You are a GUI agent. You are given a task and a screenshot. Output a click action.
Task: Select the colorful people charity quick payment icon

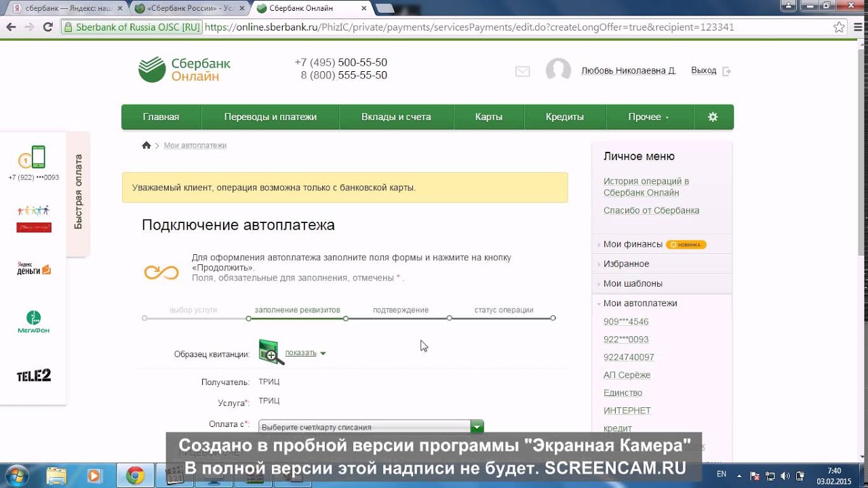pos(33,218)
